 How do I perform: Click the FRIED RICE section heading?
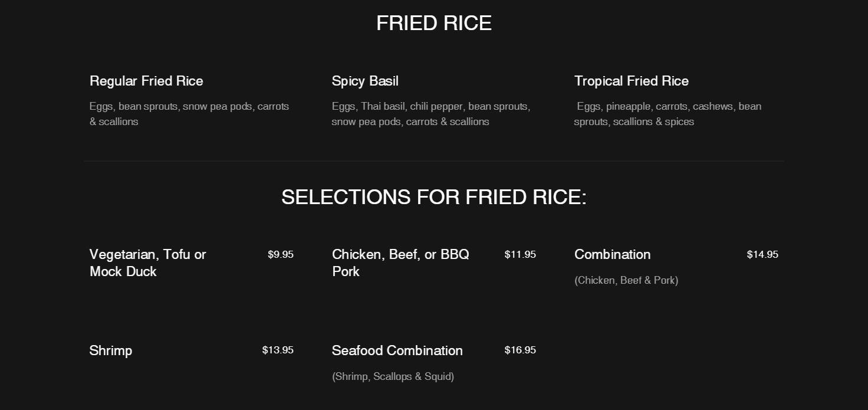click(x=433, y=23)
